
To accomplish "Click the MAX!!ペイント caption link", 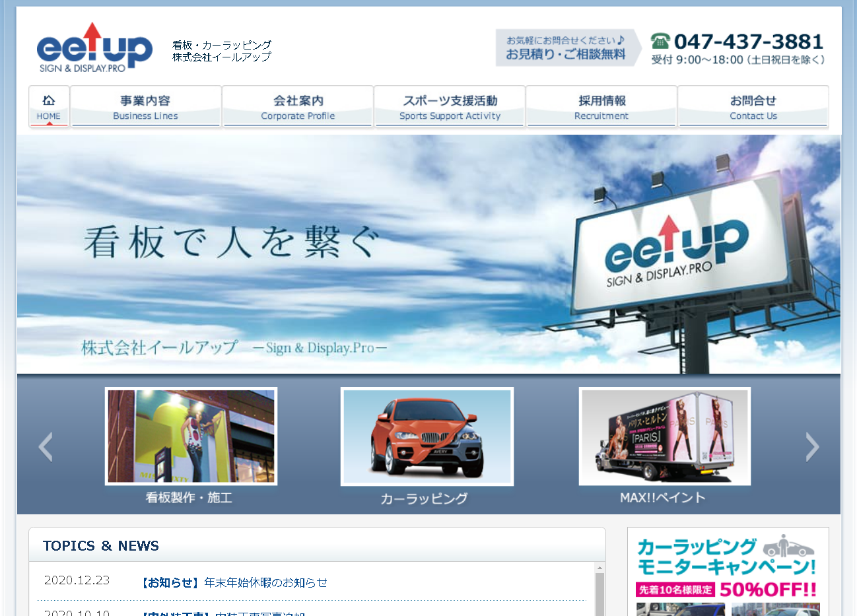I will [663, 498].
